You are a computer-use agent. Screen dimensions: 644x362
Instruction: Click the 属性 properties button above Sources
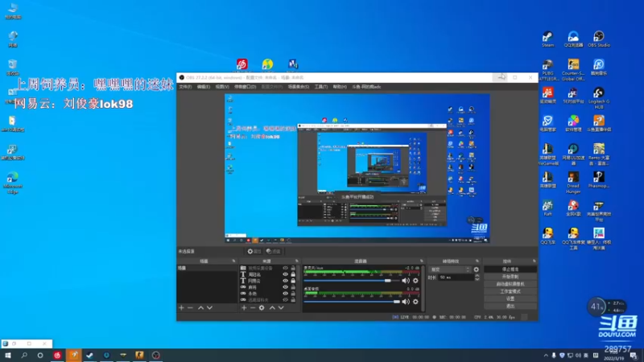(x=254, y=251)
